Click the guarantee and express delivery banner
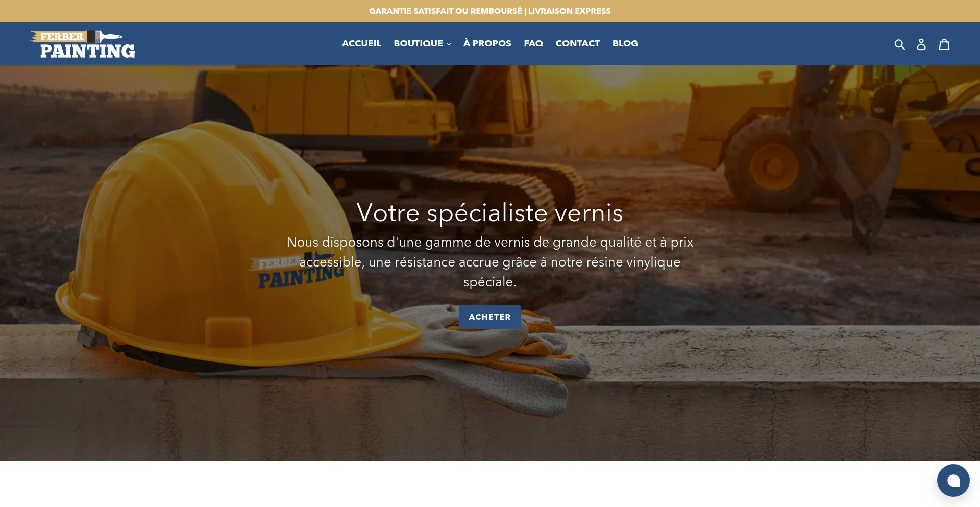 click(x=490, y=11)
